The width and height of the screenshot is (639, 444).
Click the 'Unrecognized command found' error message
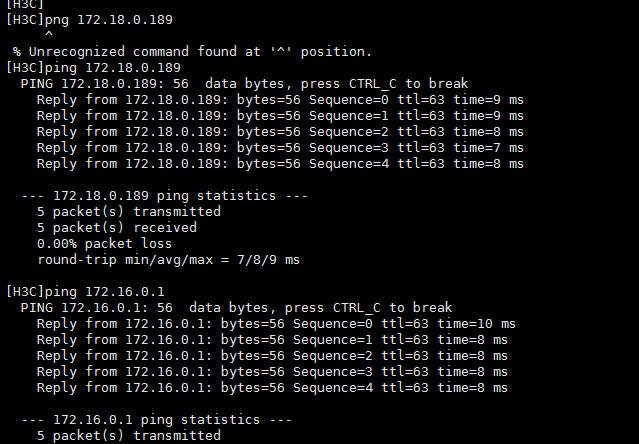[x=192, y=51]
